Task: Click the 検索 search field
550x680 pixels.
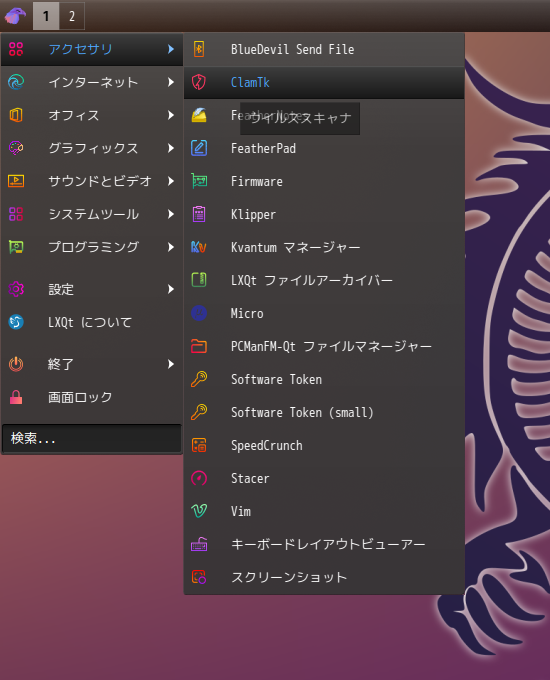Action: [x=92, y=438]
